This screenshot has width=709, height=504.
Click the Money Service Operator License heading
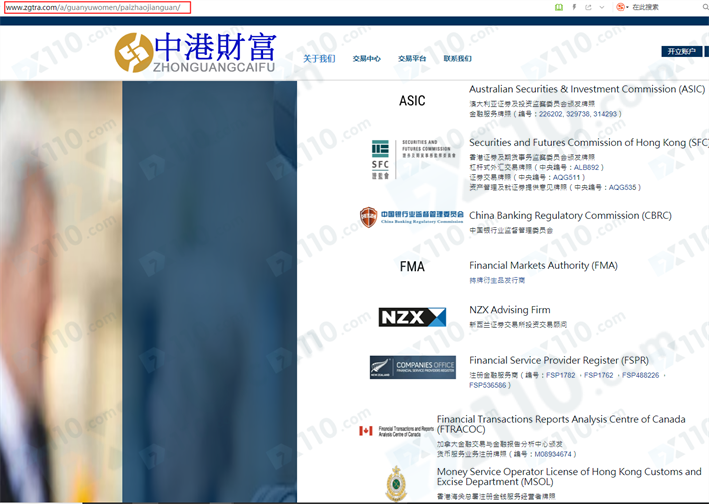pyautogui.click(x=569, y=476)
